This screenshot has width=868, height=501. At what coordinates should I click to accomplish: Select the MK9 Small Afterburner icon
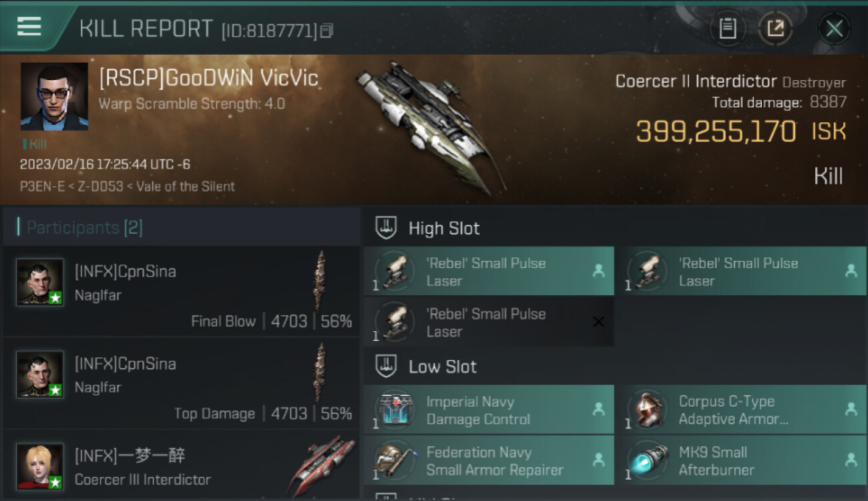pyautogui.click(x=648, y=461)
